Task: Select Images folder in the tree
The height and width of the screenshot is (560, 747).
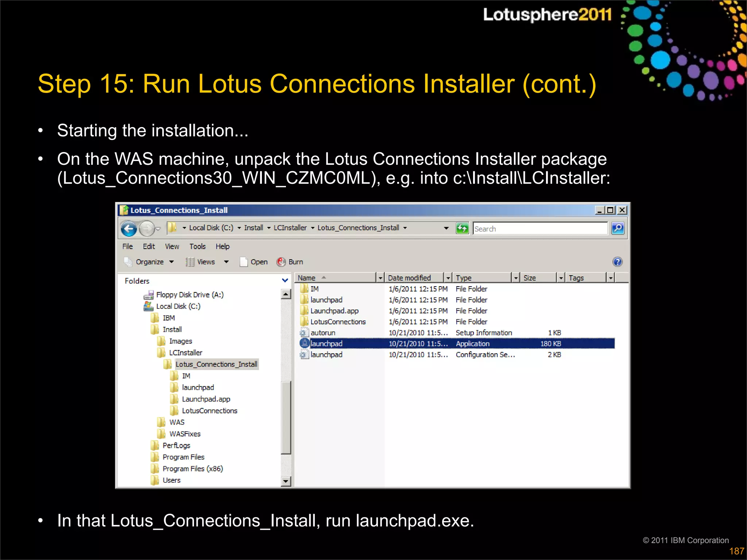Action: click(x=181, y=341)
